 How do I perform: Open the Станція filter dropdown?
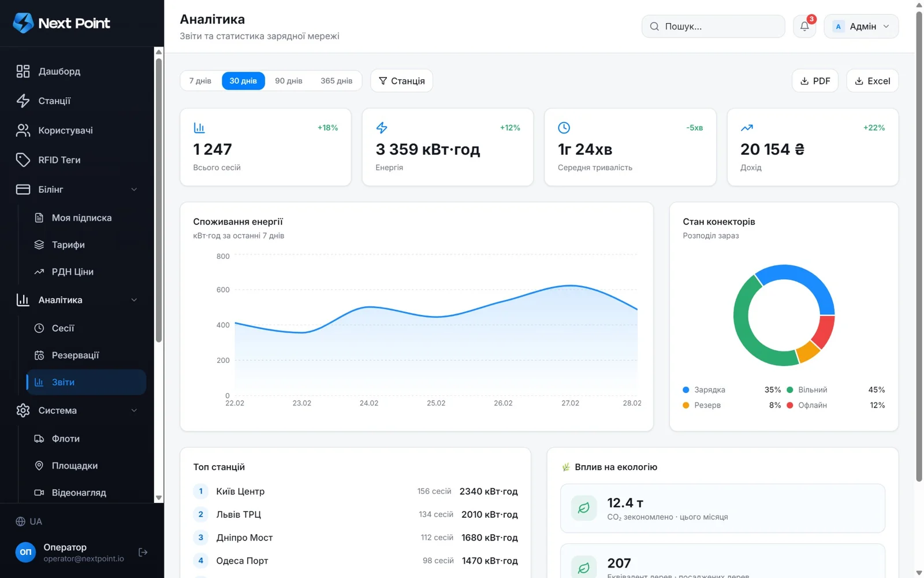tap(401, 81)
